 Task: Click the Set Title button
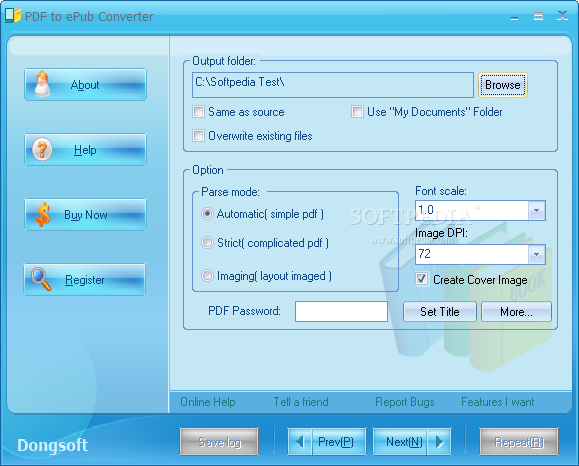440,312
